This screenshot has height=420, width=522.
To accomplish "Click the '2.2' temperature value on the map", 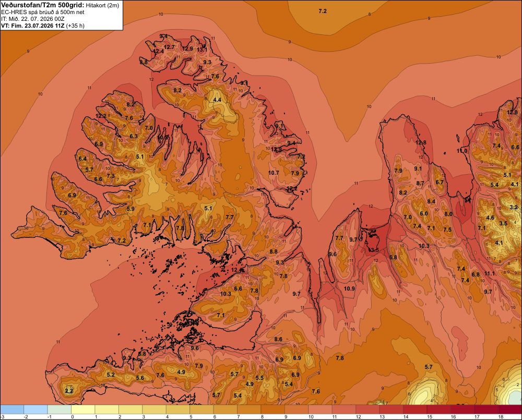I will click(69, 391).
